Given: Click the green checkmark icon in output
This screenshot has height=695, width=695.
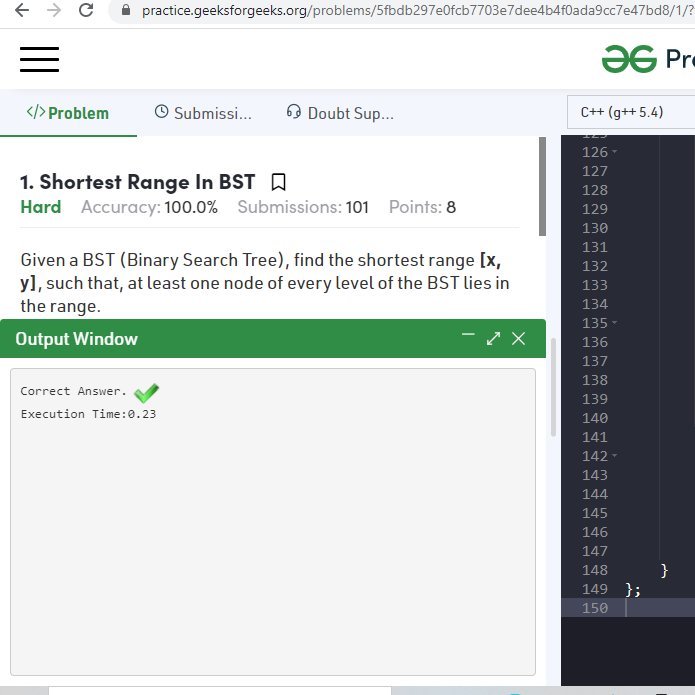Looking at the screenshot, I should [x=146, y=393].
